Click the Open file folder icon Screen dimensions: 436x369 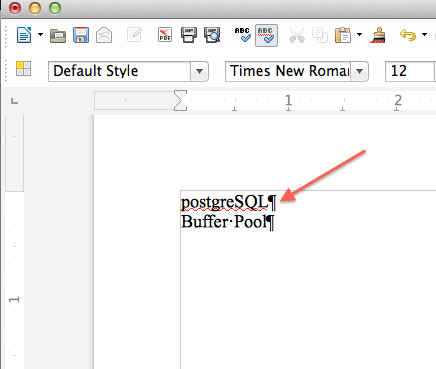pyautogui.click(x=58, y=36)
